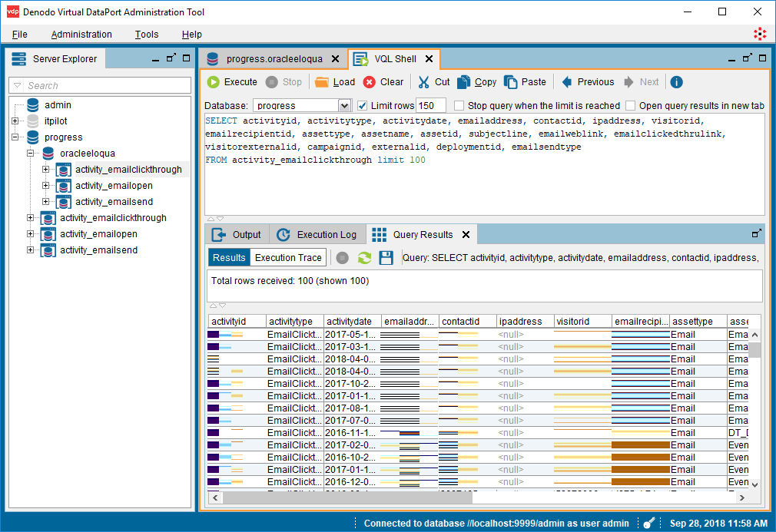
Task: Show the Execution Trace view
Action: point(288,258)
